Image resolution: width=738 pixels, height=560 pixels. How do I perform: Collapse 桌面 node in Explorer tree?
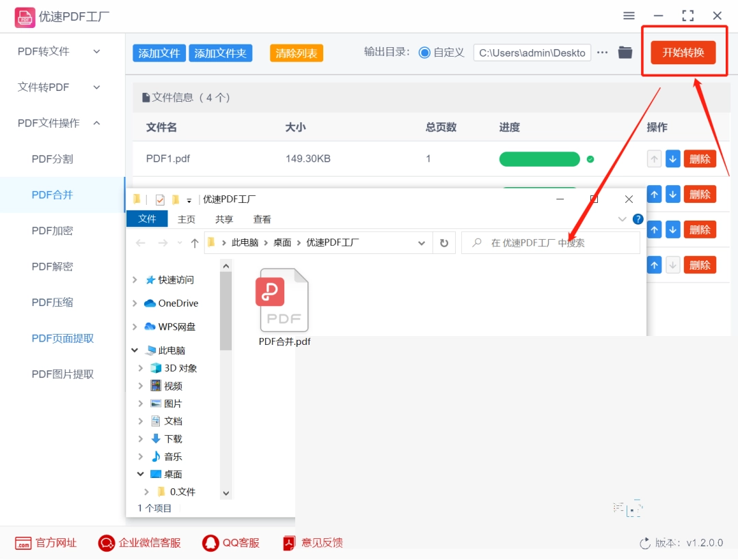tap(140, 474)
